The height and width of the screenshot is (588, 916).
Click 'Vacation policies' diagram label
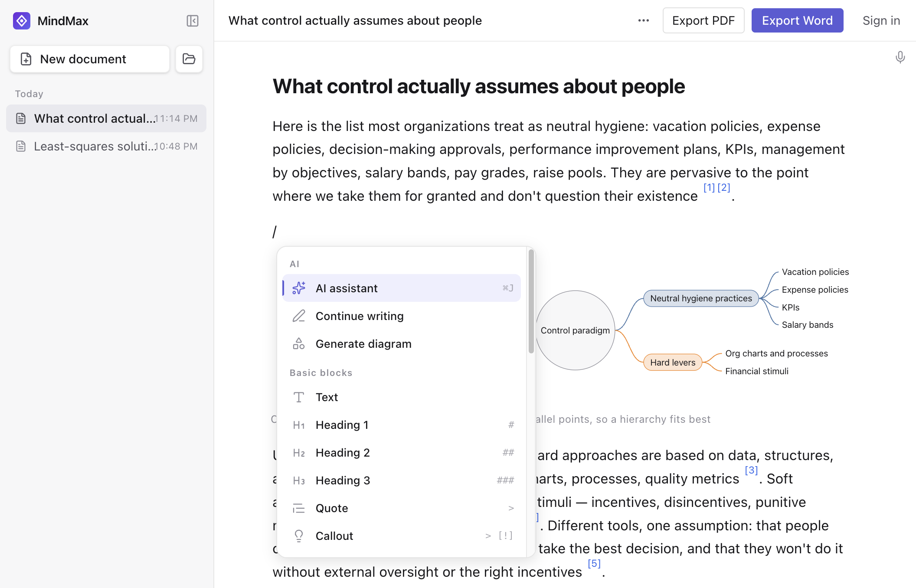[815, 272]
